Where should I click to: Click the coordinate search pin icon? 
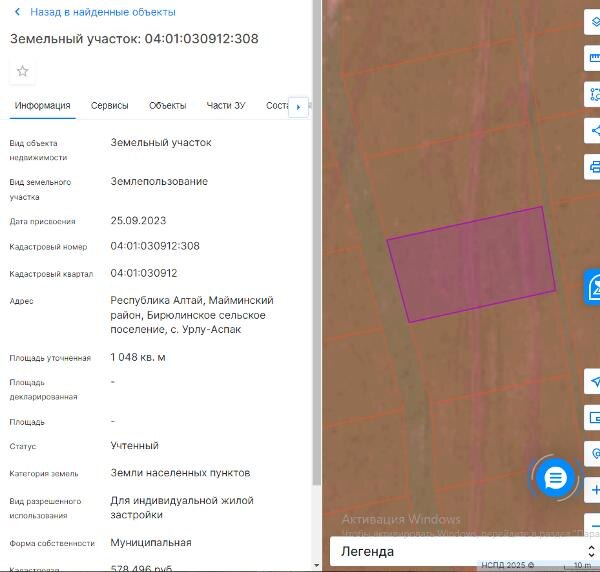coord(593,454)
